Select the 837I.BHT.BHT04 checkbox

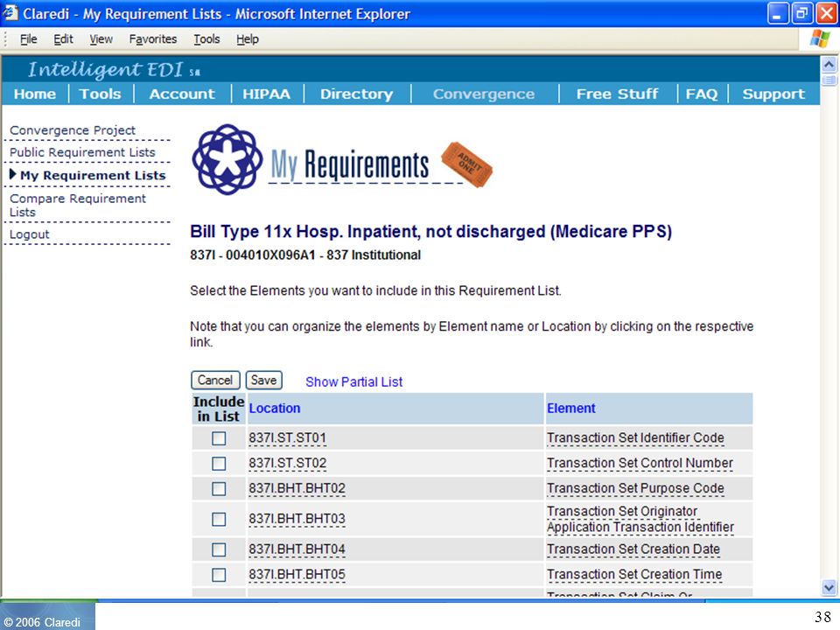click(x=219, y=549)
